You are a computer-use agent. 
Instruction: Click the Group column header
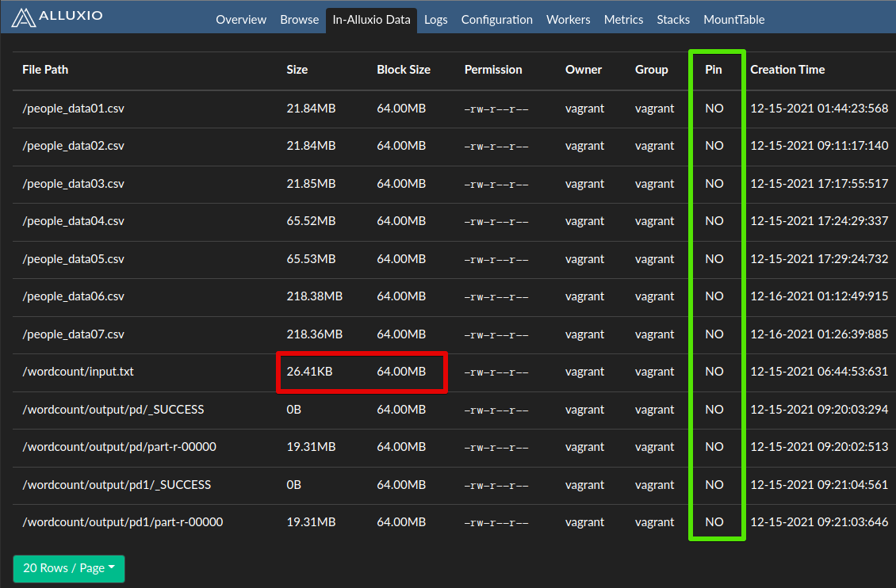click(x=652, y=70)
